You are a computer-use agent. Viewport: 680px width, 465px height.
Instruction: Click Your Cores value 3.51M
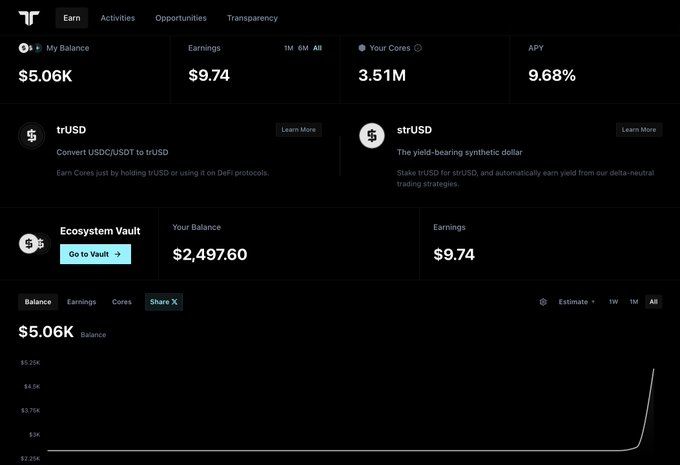pyautogui.click(x=382, y=75)
